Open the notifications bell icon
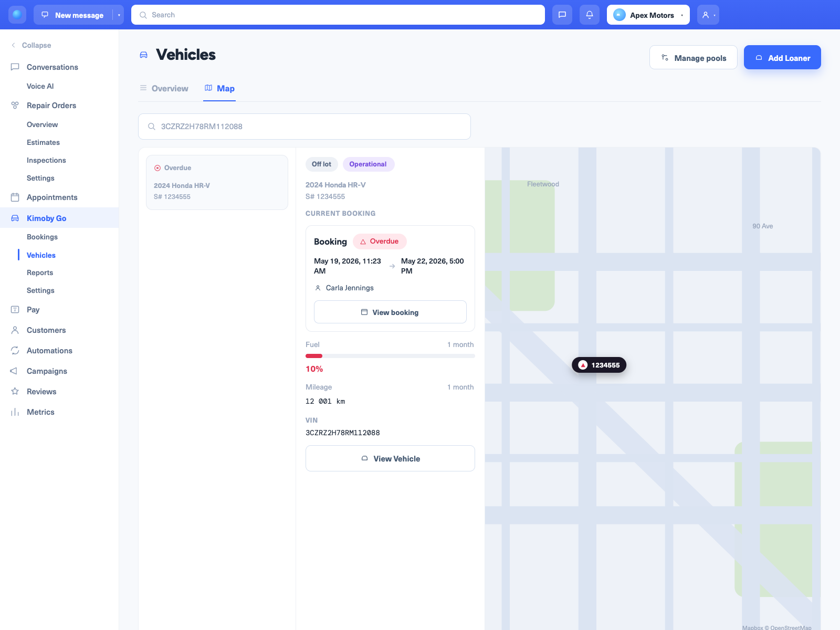 coord(590,15)
